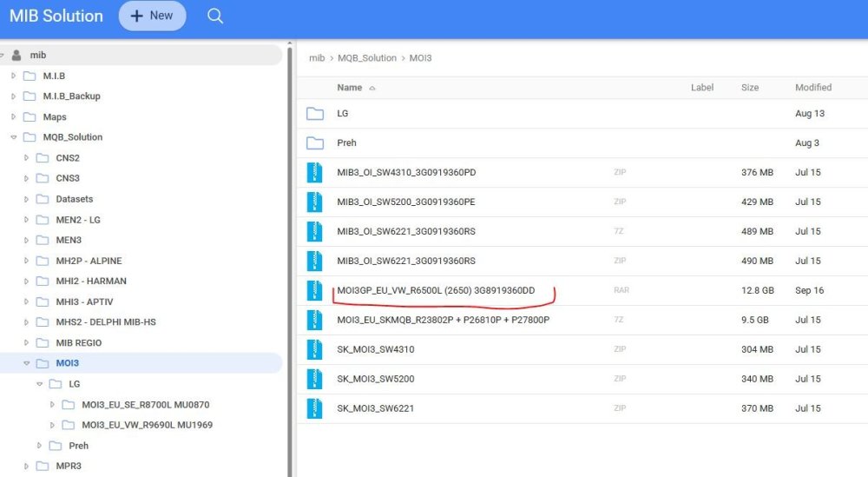Click the mib user icon in sidebar

[16, 55]
